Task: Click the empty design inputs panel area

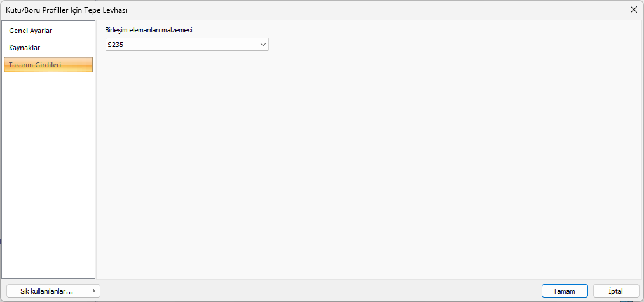Action: 369,165
